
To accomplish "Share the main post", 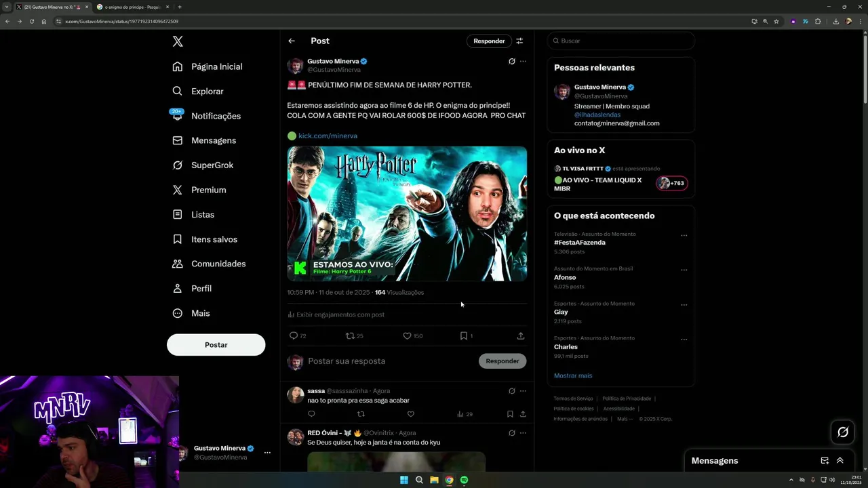I will tap(521, 335).
